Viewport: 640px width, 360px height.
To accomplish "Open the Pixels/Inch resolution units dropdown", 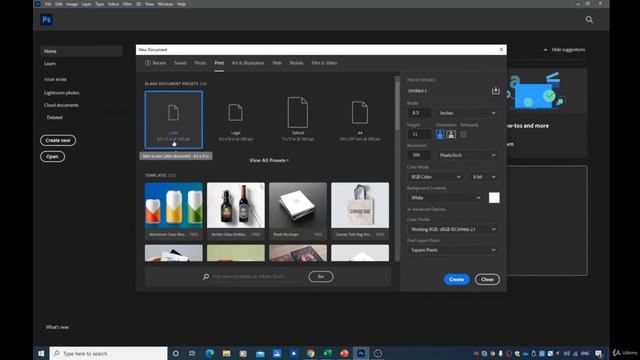I will click(x=468, y=155).
